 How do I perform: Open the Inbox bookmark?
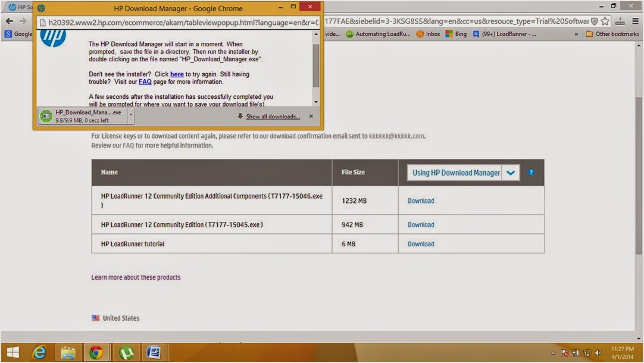pyautogui.click(x=429, y=34)
